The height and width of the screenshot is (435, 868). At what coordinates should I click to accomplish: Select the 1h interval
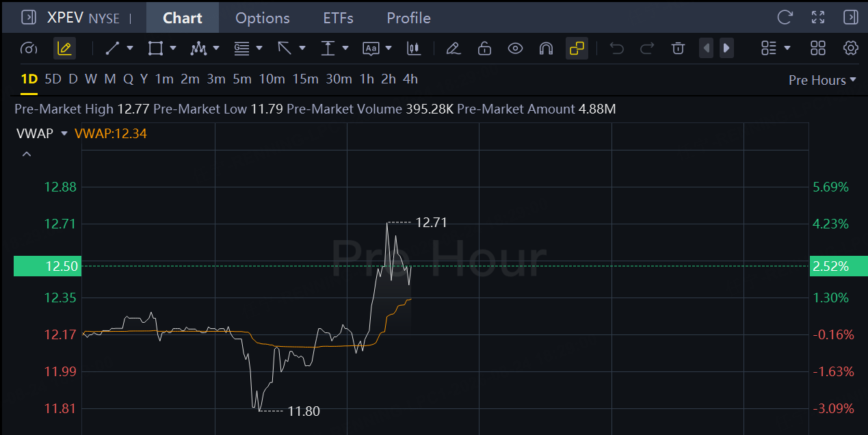coord(367,79)
